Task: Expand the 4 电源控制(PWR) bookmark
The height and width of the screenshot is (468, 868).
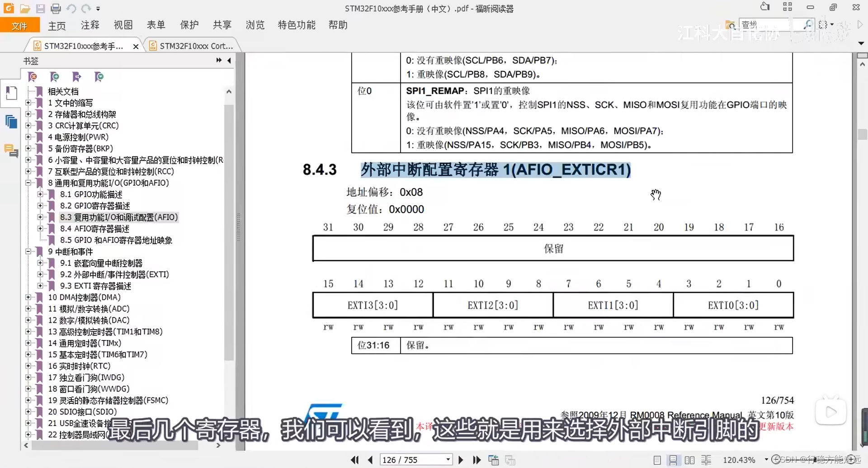Action: tap(28, 137)
